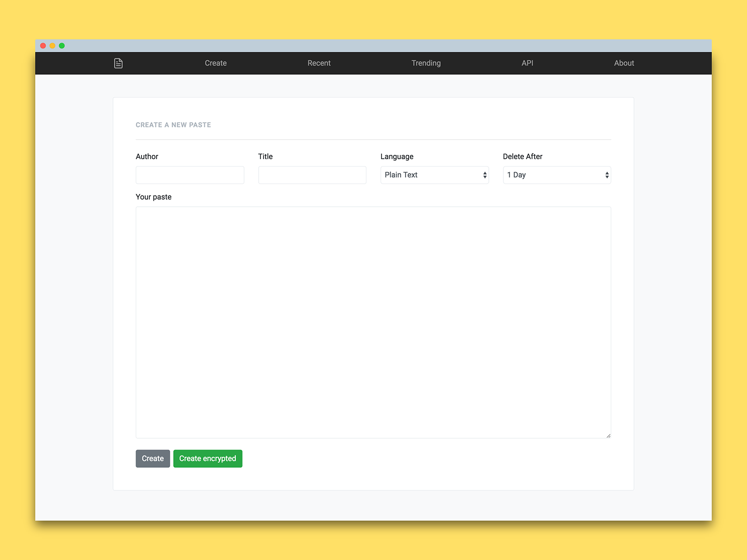Image resolution: width=747 pixels, height=560 pixels.
Task: Click the green traffic light circle
Action: (62, 45)
